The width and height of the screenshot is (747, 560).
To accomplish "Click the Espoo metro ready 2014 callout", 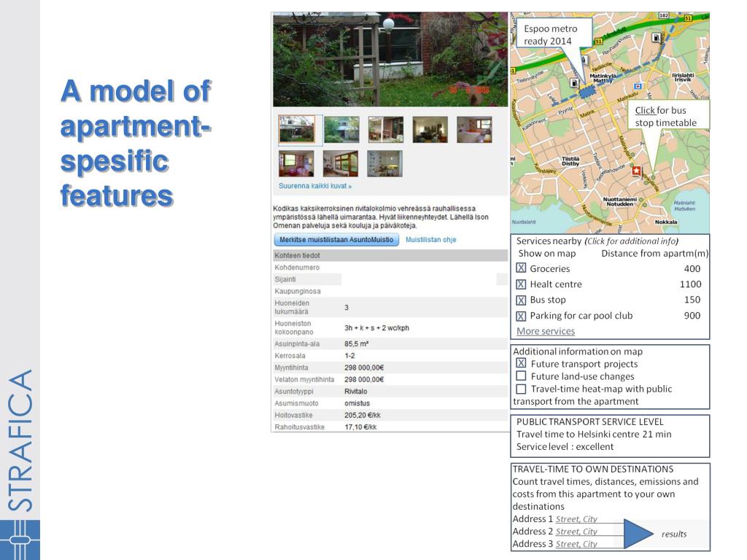I will (554, 33).
